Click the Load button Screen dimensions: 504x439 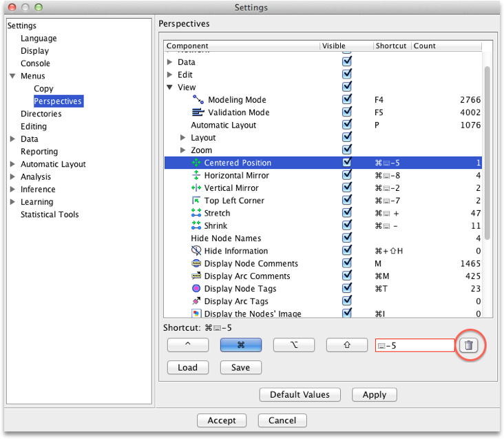click(x=188, y=367)
